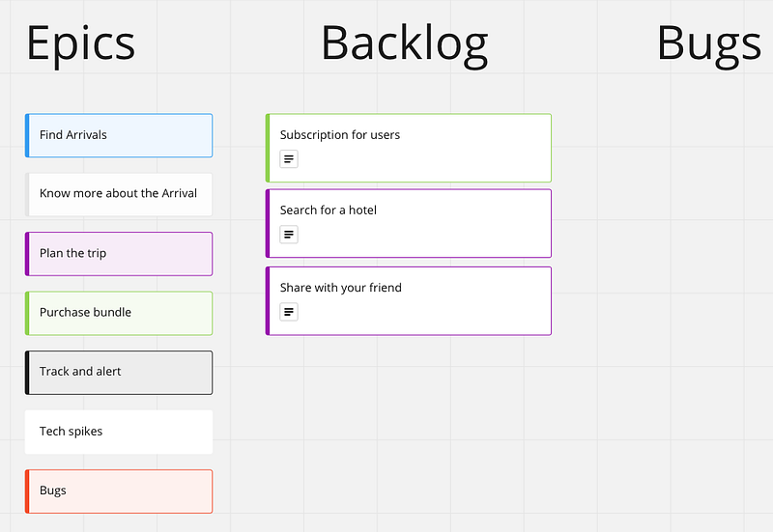Click the black color bar on Track and alert
Screen dimensions: 773x532
27,372
